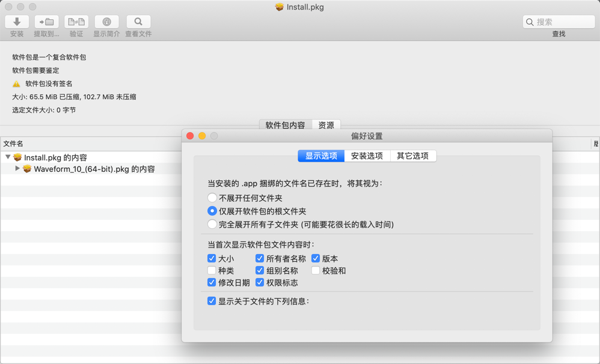Select 不展开任何文件夹 radio option
Screen dimensions: 600x364
pos(212,197)
